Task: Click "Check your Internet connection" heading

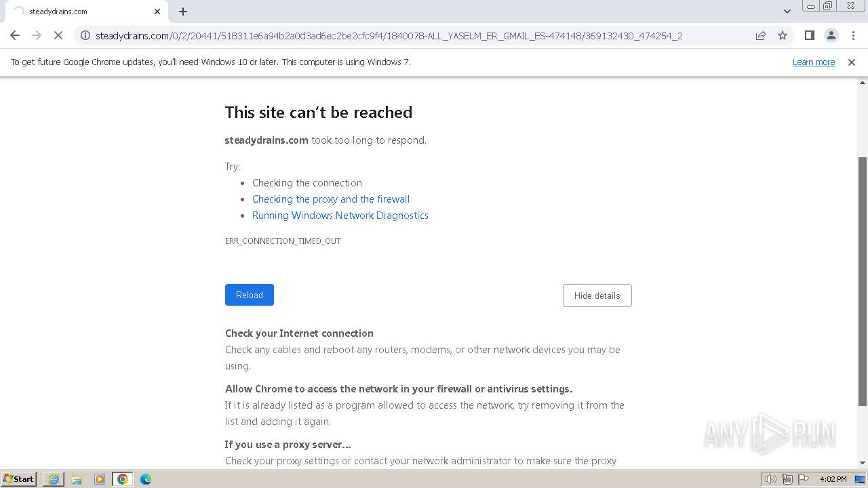Action: pyautogui.click(x=299, y=333)
